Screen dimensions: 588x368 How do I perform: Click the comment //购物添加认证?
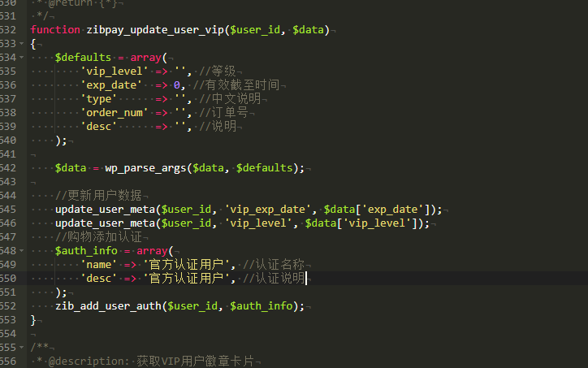point(98,236)
